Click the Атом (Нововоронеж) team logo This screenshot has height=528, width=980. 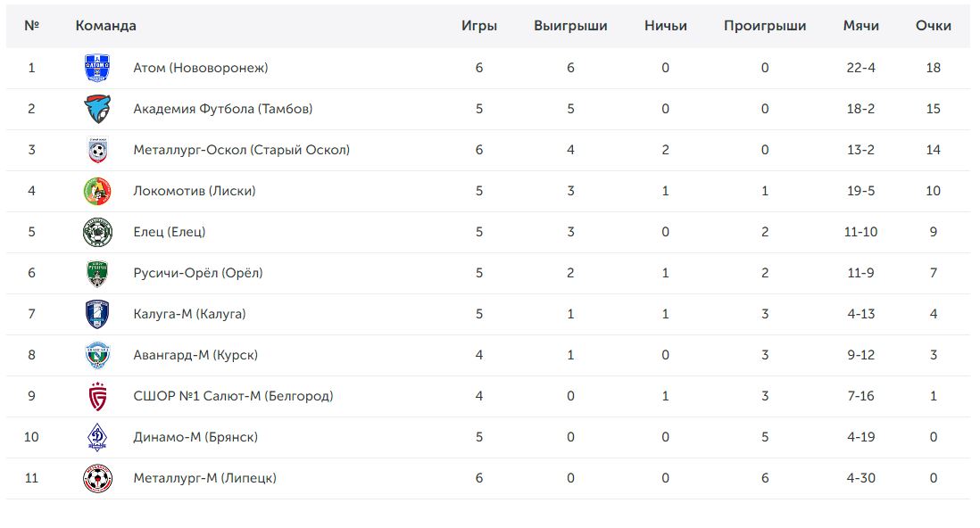(97, 68)
